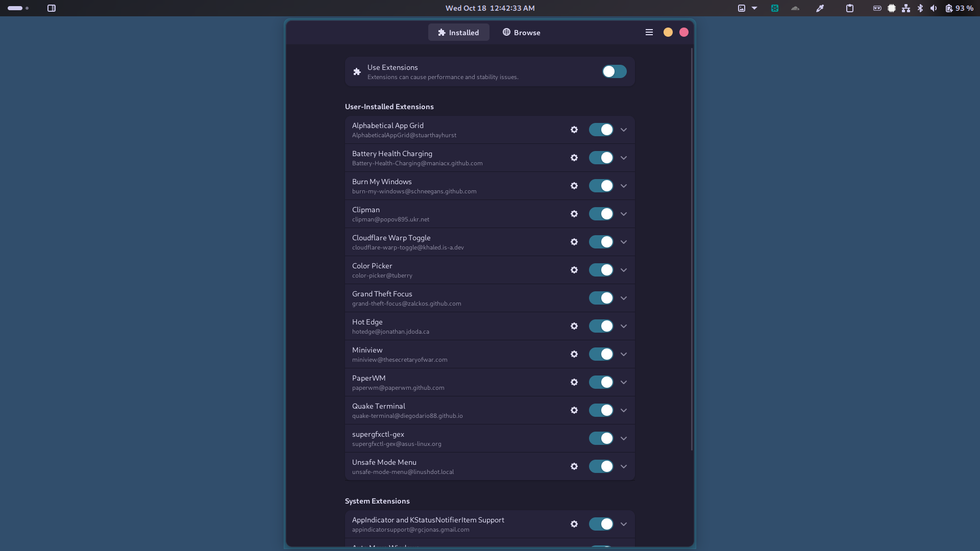980x551 pixels.
Task: Click the volume icon in the system tray
Action: 934,8
